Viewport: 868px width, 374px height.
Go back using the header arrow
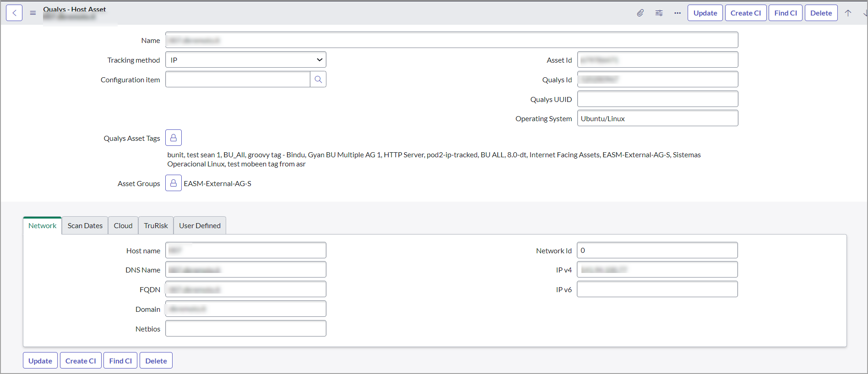click(14, 13)
